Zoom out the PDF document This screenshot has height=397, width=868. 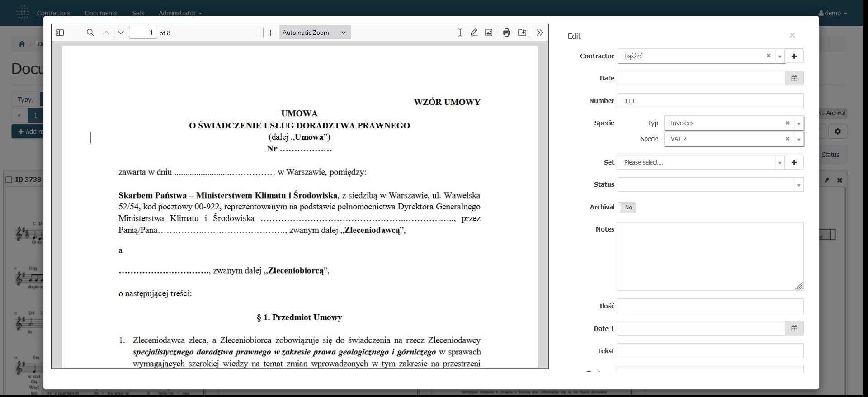coord(256,33)
